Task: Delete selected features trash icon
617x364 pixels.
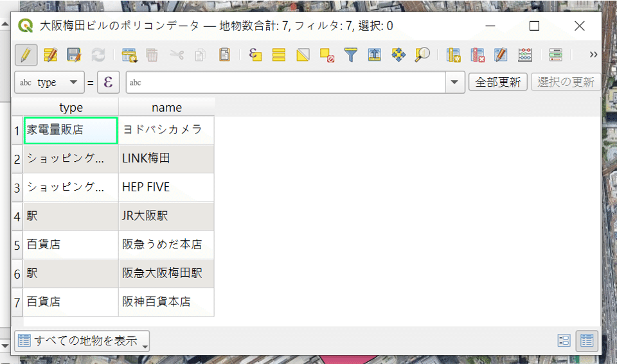Action: tap(152, 55)
